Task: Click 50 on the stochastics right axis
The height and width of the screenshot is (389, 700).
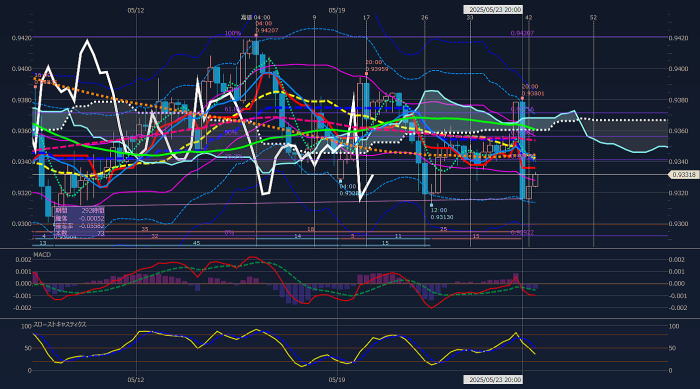Action: click(672, 348)
